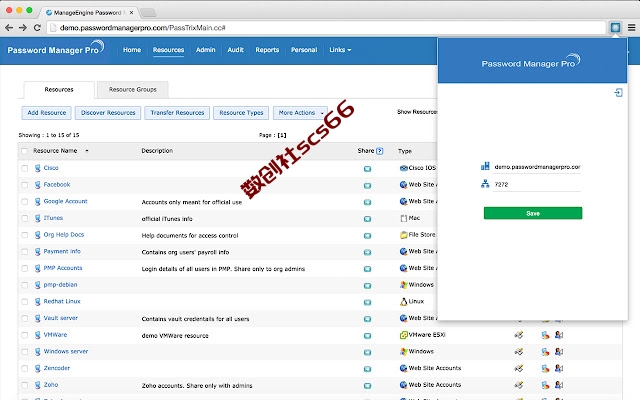Sort by Resource Name column arrow

pos(87,151)
